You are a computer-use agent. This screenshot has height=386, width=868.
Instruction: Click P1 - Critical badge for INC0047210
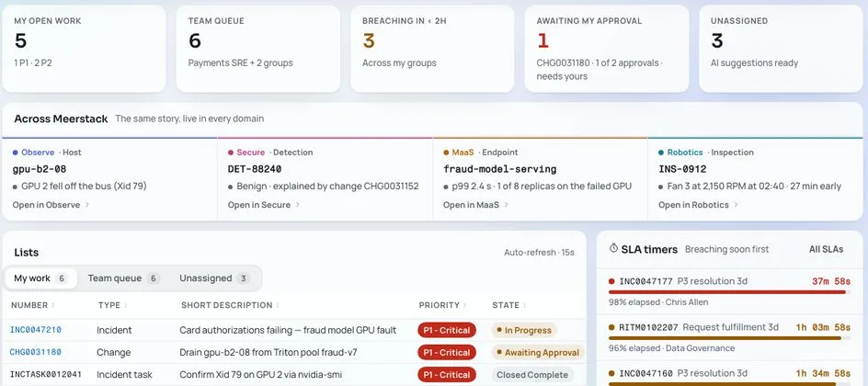pos(447,331)
